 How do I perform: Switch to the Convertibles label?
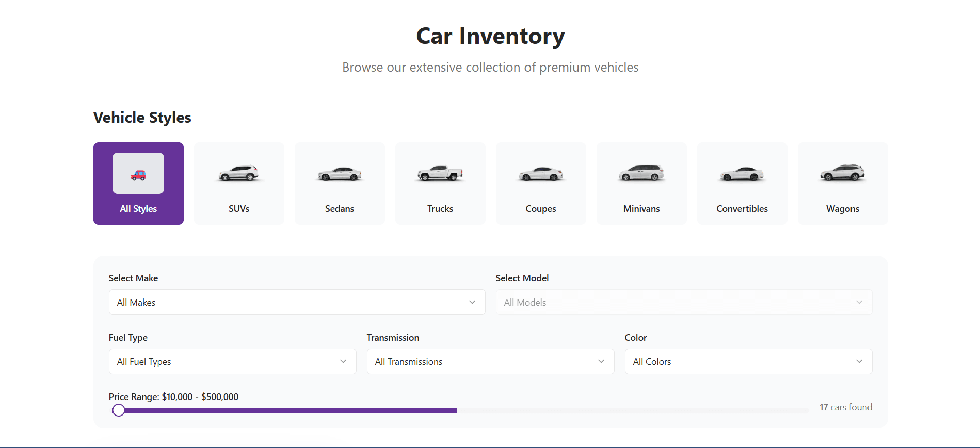(x=742, y=209)
